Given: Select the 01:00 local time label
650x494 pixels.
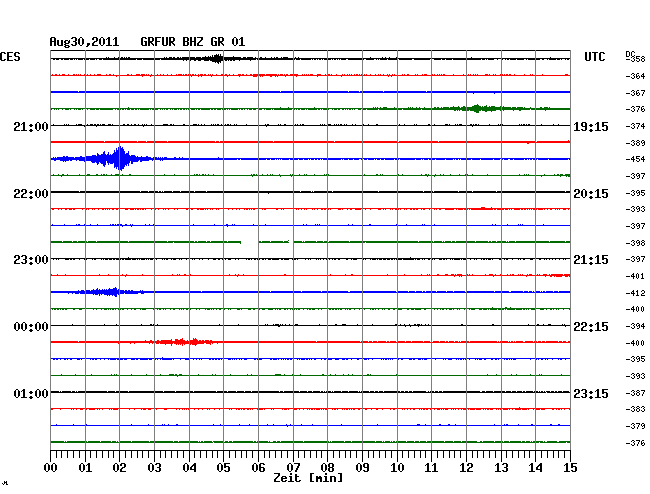Looking at the screenshot, I should [31, 393].
